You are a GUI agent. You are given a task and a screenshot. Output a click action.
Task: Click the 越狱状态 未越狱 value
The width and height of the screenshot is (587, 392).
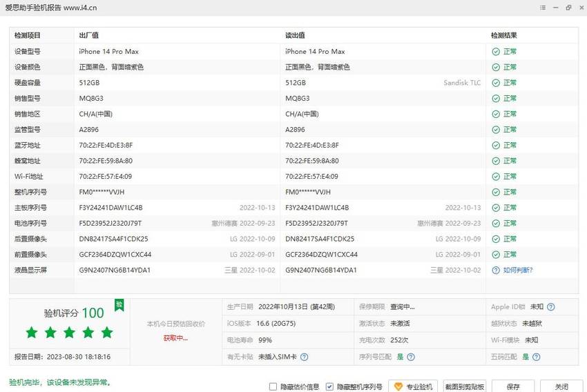click(532, 324)
